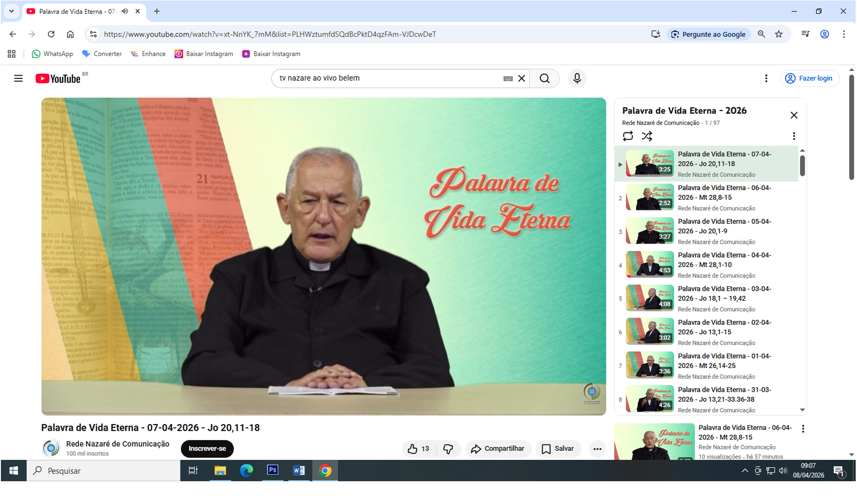Open the Converter bookmark
This screenshot has height=504, width=857.
pyautogui.click(x=102, y=54)
